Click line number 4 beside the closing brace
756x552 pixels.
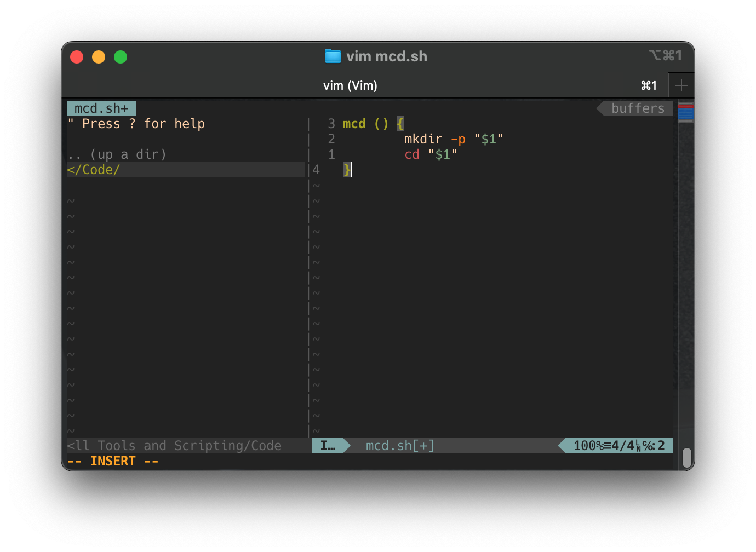coord(316,170)
